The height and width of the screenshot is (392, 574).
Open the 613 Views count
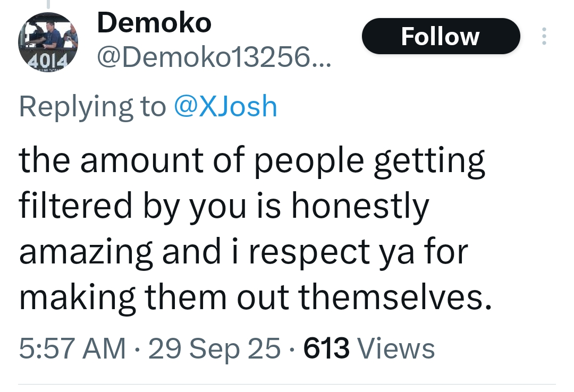tap(326, 348)
